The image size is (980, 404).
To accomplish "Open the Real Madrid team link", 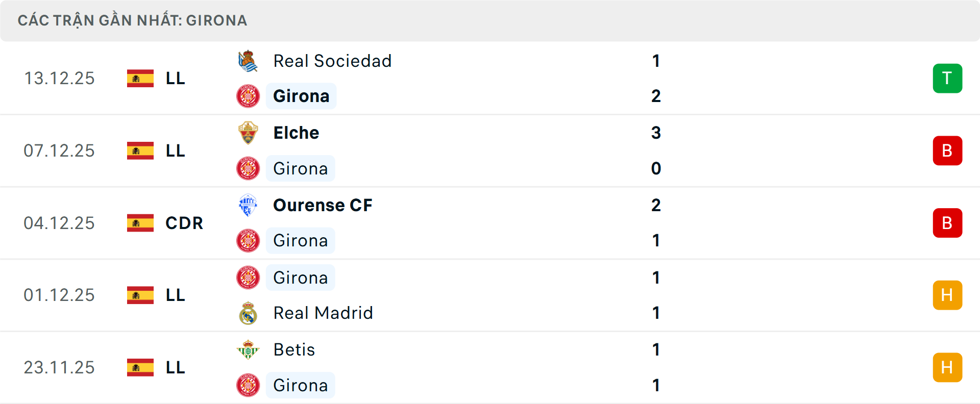I will pos(323,313).
